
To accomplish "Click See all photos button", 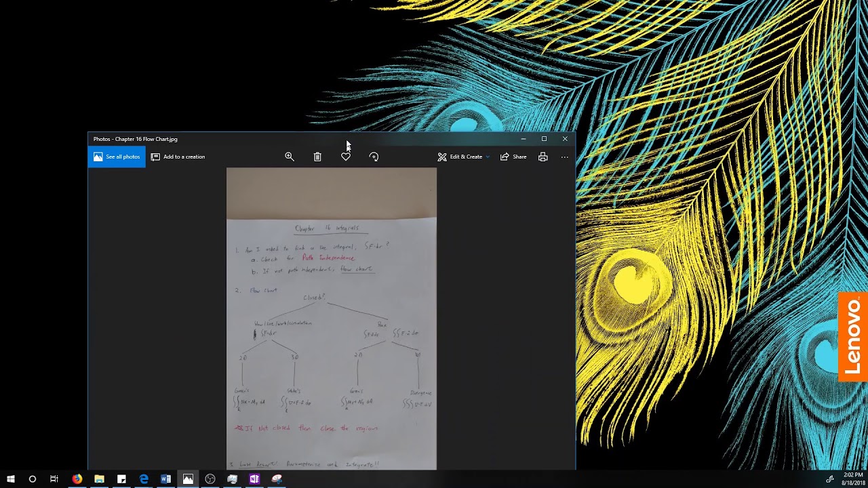I will [117, 157].
